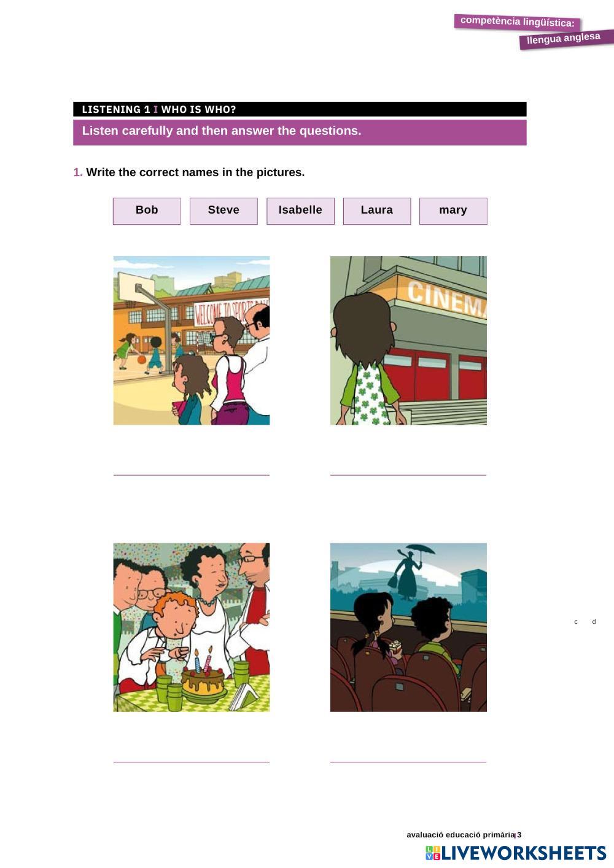Viewport: 614px width, 868px height.
Task: Click answer line under basketball picture
Action: pos(192,475)
